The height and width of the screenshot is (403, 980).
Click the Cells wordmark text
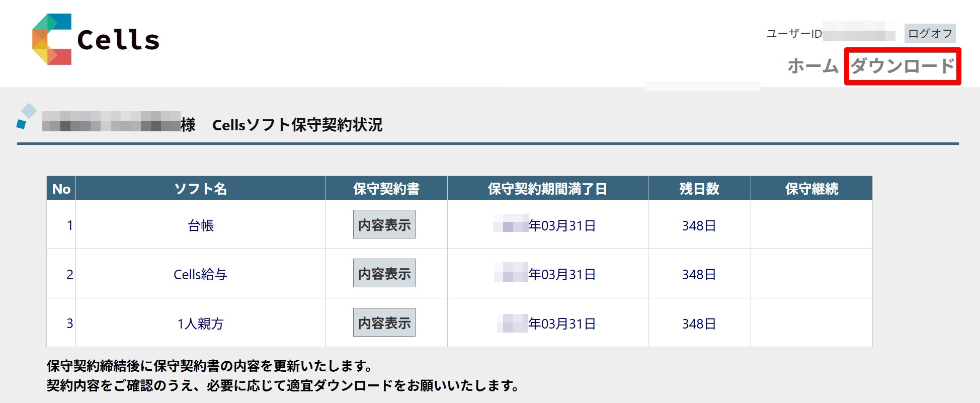pyautogui.click(x=118, y=40)
